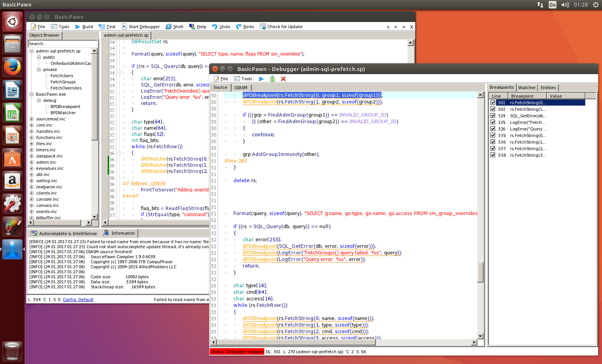Select BPDWatcher in Object Browser

[63, 113]
